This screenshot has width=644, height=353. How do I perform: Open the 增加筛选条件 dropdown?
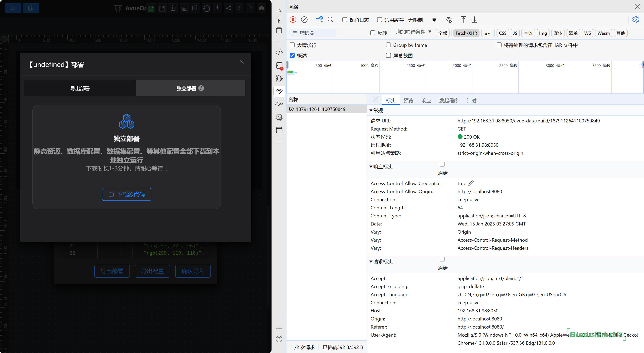pos(414,32)
